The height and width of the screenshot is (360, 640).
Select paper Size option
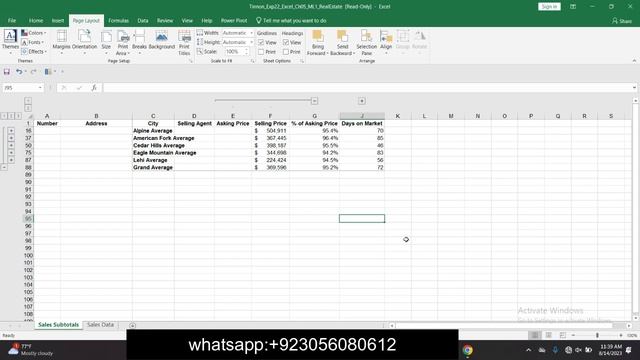click(x=106, y=42)
